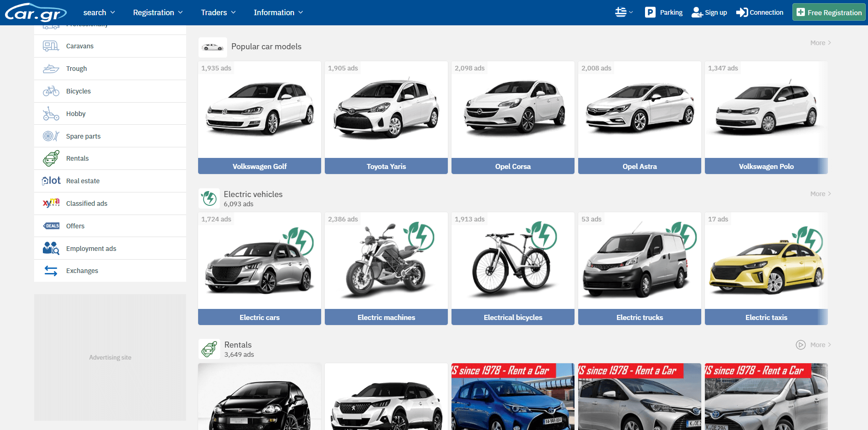Click the Hobby icon in sidebar
The width and height of the screenshot is (868, 430).
point(51,114)
